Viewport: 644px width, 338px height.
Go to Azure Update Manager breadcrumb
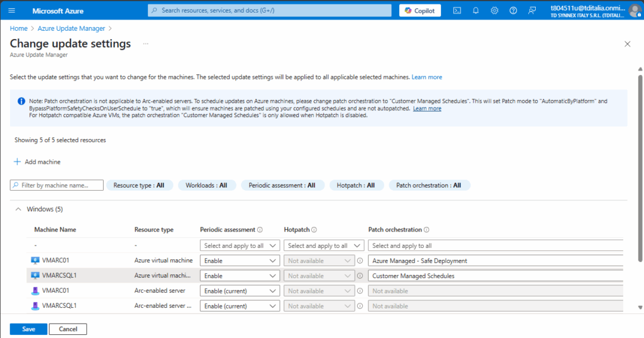[x=72, y=28]
